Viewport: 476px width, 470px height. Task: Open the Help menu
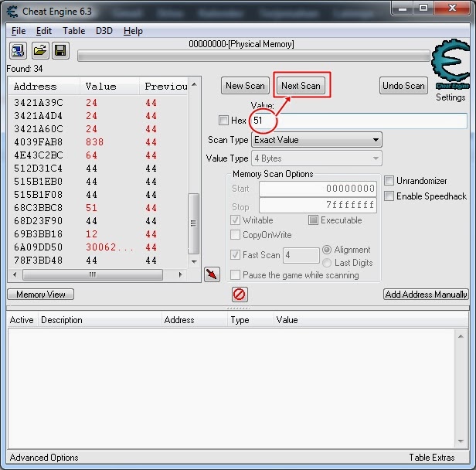[133, 31]
